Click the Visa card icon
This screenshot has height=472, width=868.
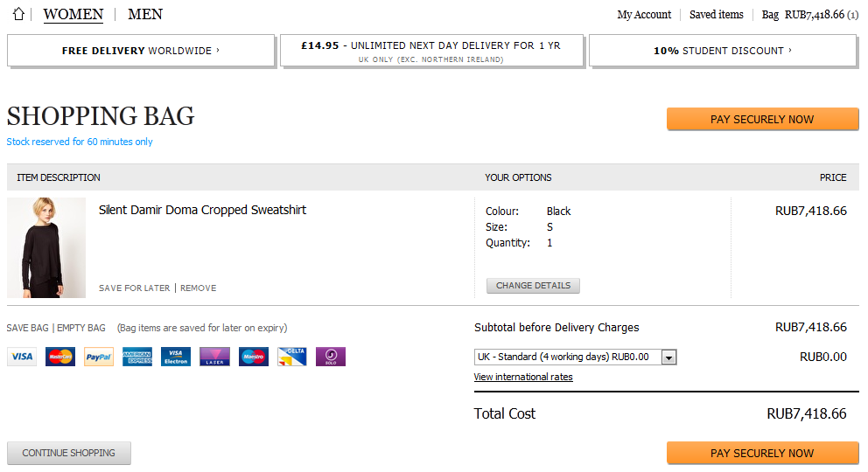click(x=22, y=357)
